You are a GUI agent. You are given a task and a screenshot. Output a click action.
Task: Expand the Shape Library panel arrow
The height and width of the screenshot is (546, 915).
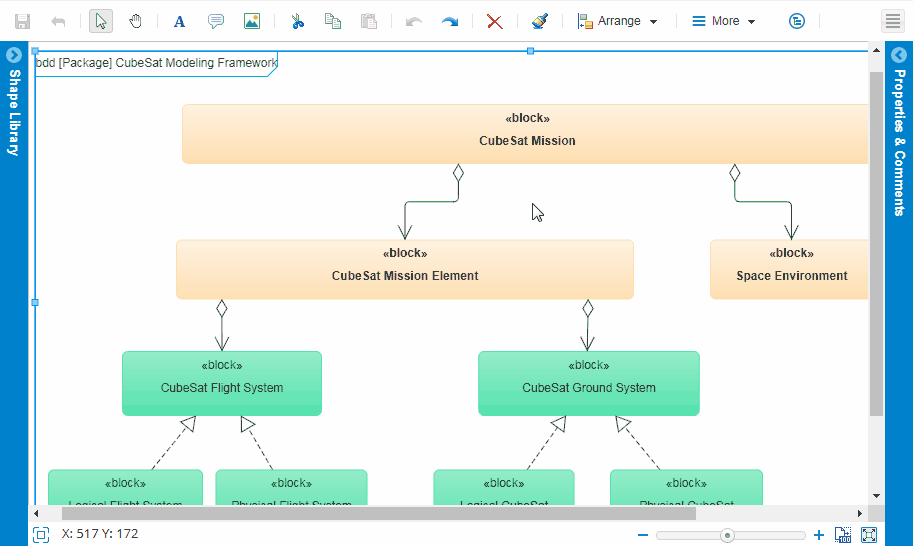point(14,55)
